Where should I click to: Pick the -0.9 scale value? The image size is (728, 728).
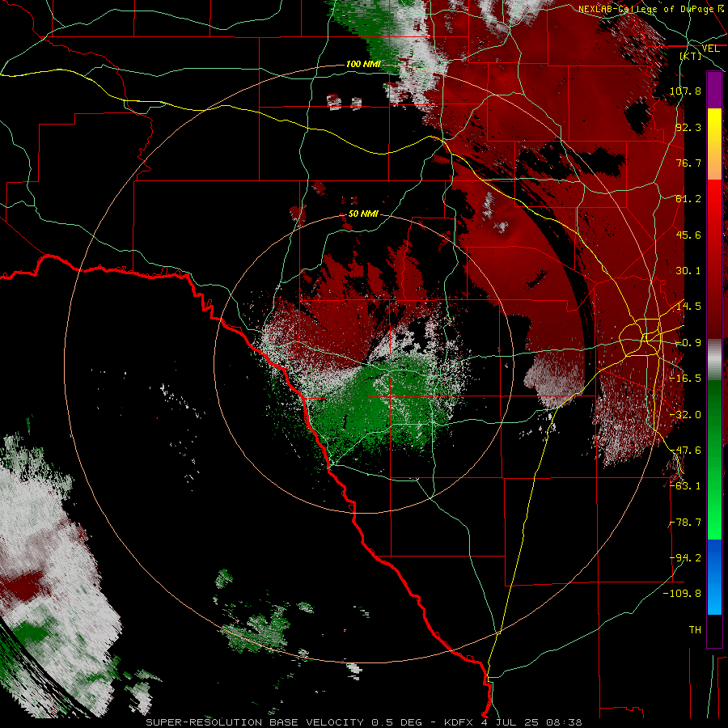[688, 343]
